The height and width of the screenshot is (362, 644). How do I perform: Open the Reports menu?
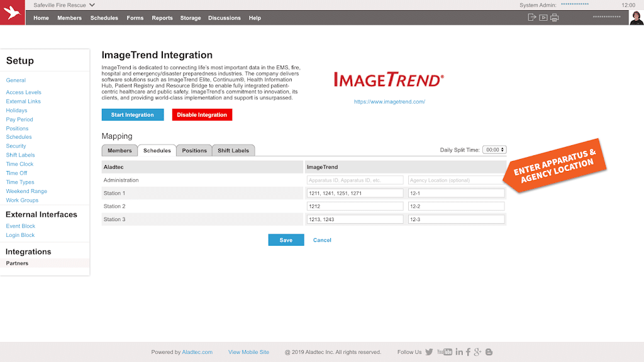[162, 18]
